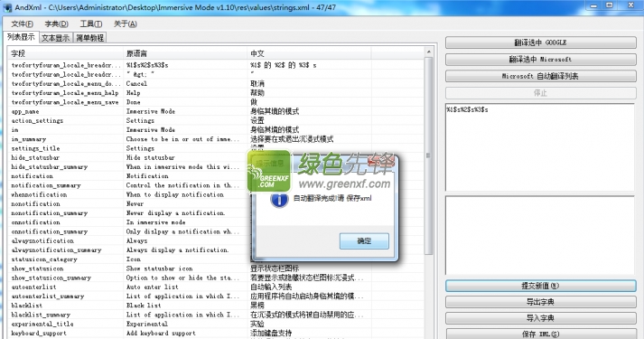
Task: Save with the 保存 XML(S) button
Action: pyautogui.click(x=540, y=334)
